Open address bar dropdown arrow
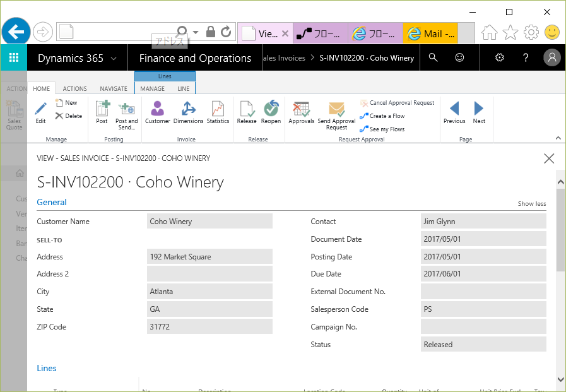The image size is (566, 392). point(196,32)
